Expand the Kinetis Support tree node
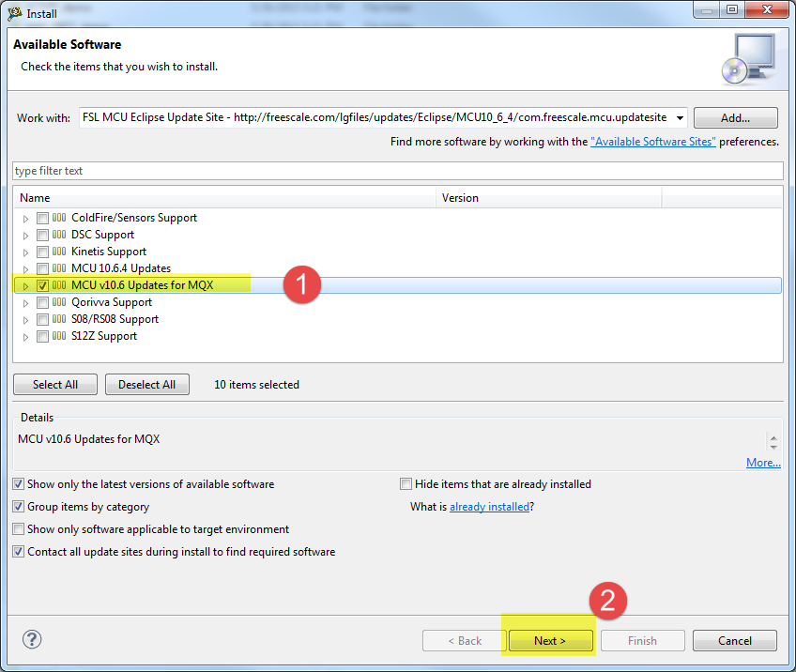The image size is (796, 672). (x=25, y=252)
